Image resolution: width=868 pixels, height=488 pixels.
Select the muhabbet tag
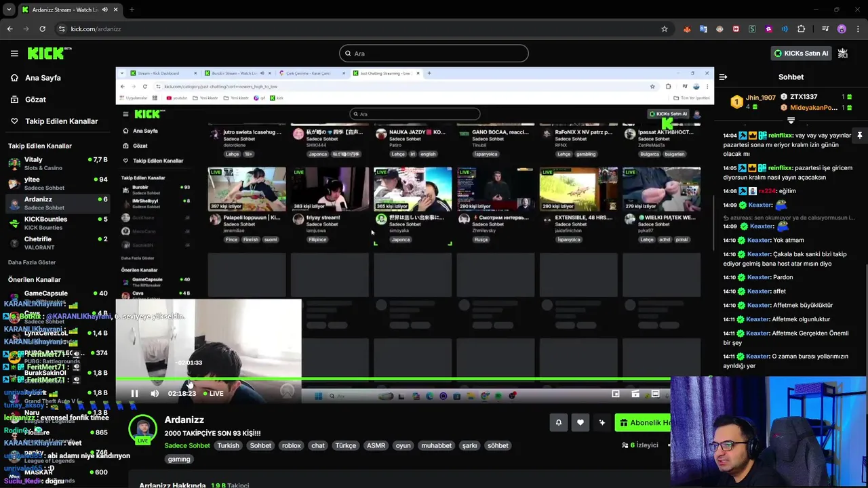coord(437,445)
